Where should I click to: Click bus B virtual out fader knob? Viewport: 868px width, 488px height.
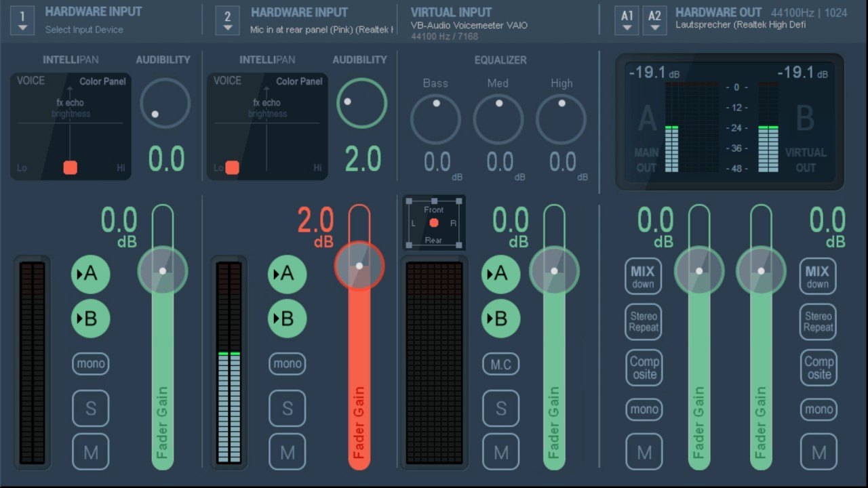pyautogui.click(x=761, y=270)
